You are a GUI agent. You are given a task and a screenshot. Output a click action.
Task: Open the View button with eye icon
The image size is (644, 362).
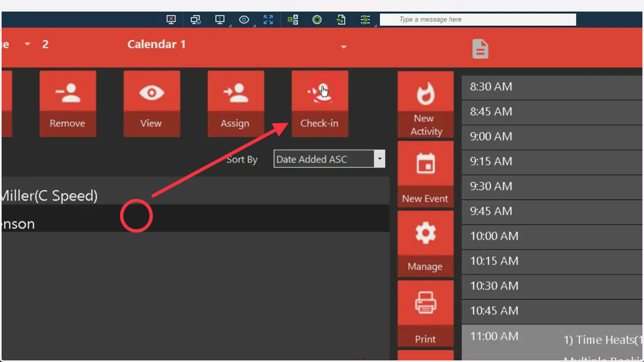(151, 104)
